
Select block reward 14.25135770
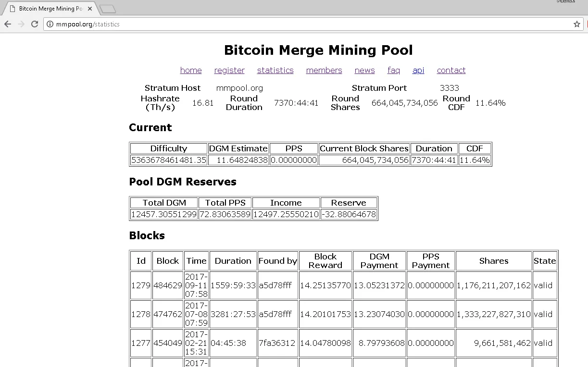325,285
